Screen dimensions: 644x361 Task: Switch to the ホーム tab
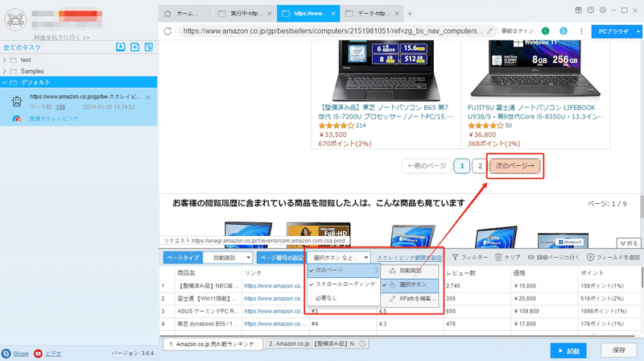(x=184, y=14)
